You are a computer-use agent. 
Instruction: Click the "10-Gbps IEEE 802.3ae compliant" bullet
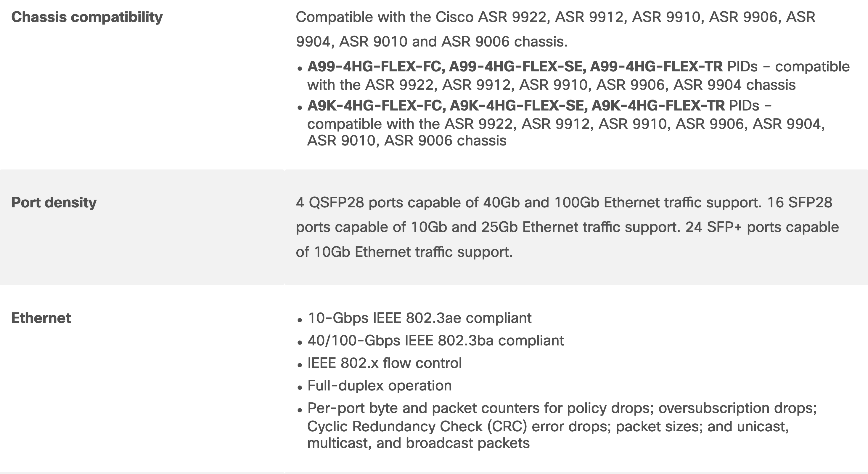point(419,318)
